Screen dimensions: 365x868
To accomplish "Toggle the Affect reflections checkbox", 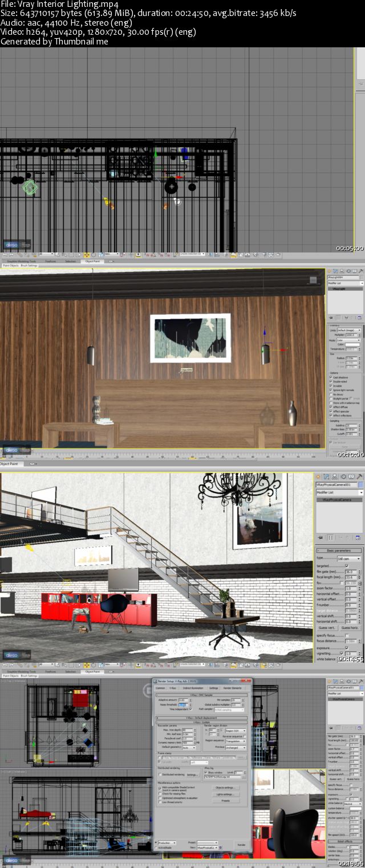I will pos(331,415).
